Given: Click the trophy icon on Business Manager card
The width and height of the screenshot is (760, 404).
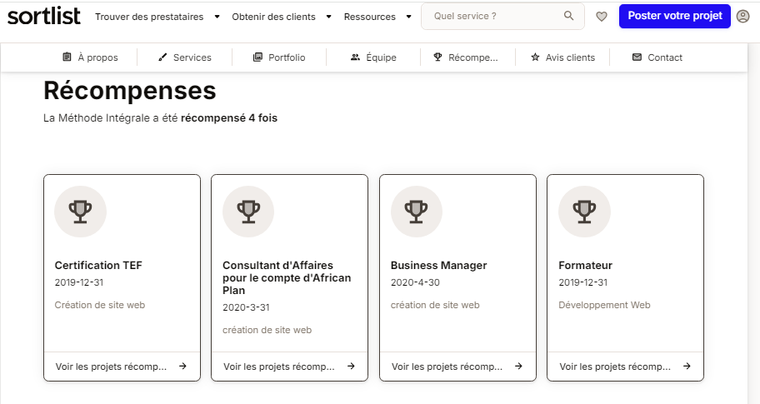Looking at the screenshot, I should point(416,211).
